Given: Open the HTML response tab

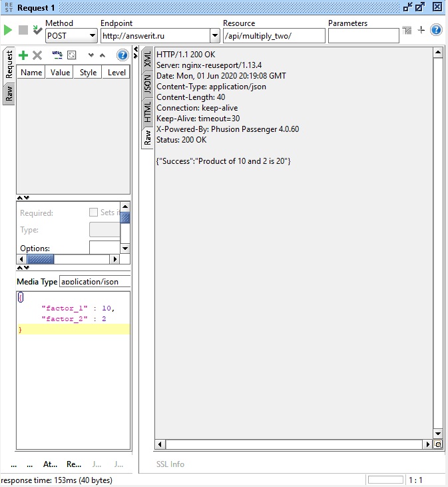Looking at the screenshot, I should click(147, 112).
